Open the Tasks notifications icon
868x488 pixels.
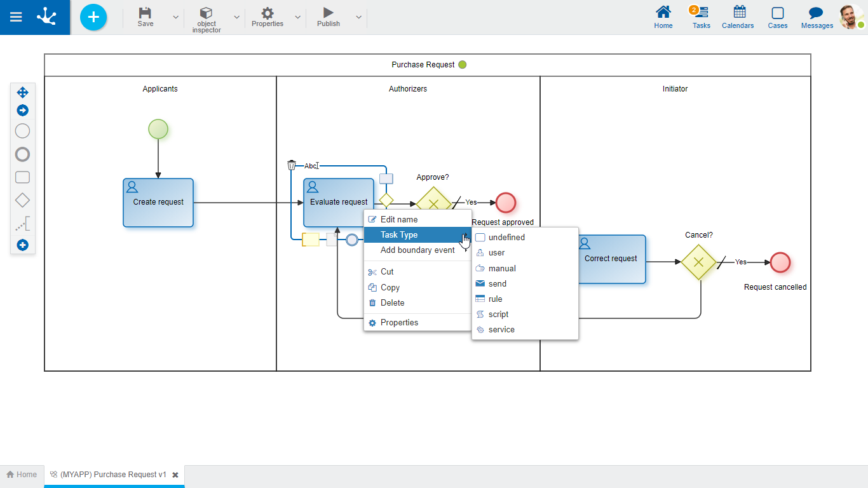[x=701, y=13]
